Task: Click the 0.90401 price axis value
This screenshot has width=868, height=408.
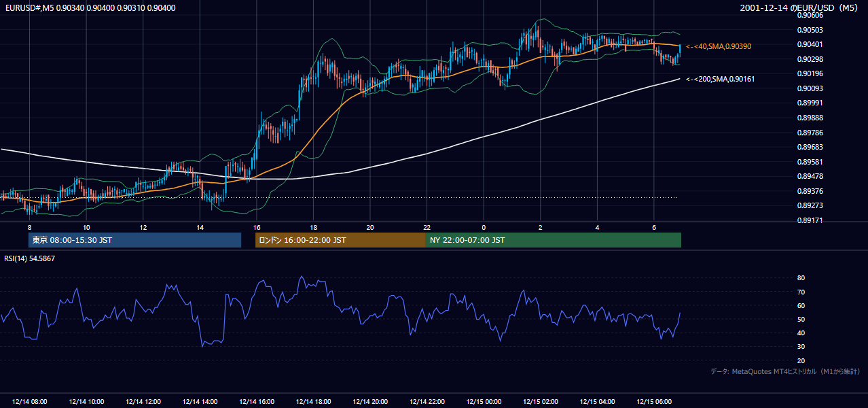Action: pyautogui.click(x=810, y=44)
